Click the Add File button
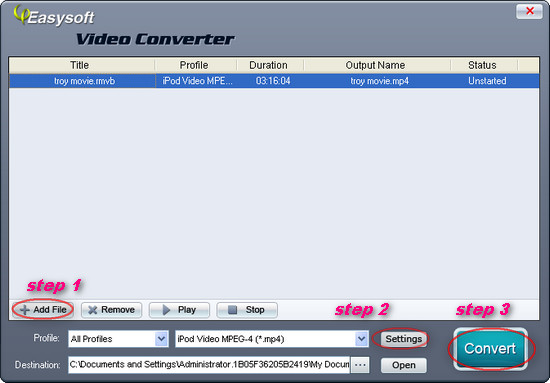 pyautogui.click(x=43, y=310)
